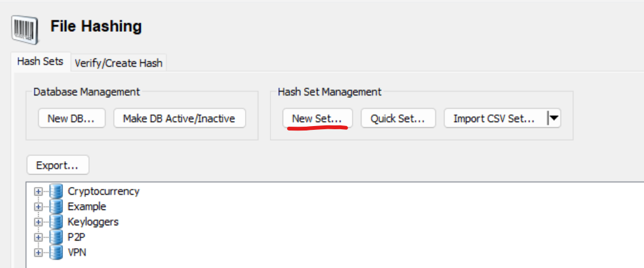Click the Import CSV Set... button

pos(496,118)
